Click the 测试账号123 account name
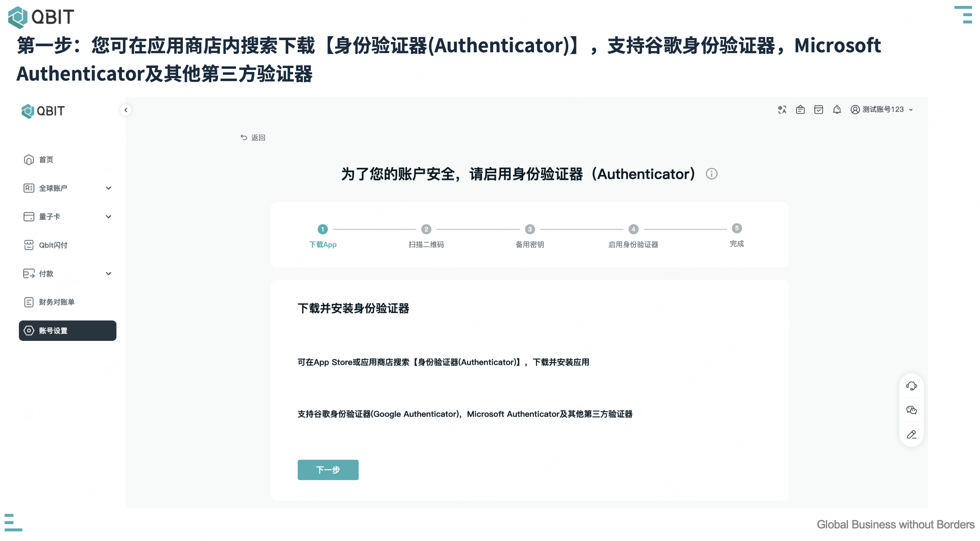The width and height of the screenshot is (980, 541). point(883,110)
